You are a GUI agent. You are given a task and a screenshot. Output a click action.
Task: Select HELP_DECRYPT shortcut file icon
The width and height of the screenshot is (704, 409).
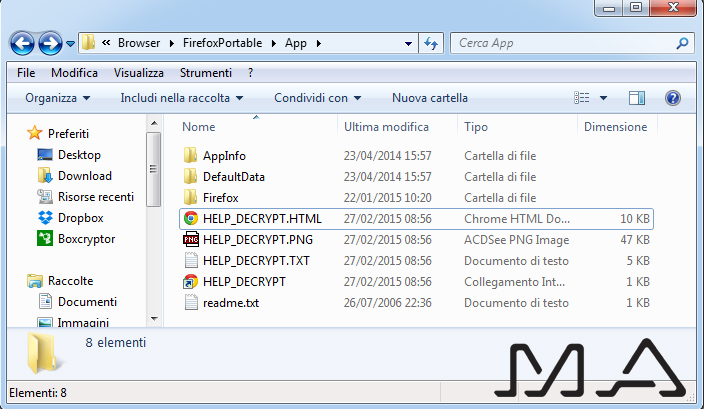(190, 282)
